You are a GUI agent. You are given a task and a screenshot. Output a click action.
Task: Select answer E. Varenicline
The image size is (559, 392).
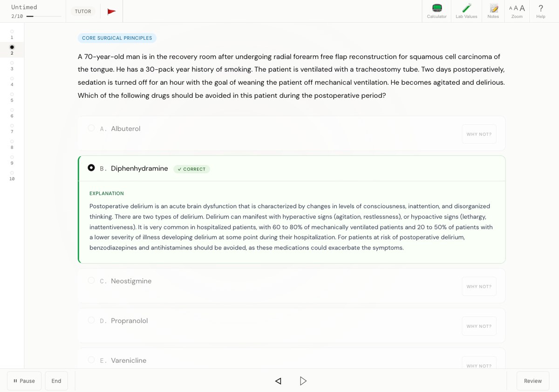pyautogui.click(x=292, y=358)
